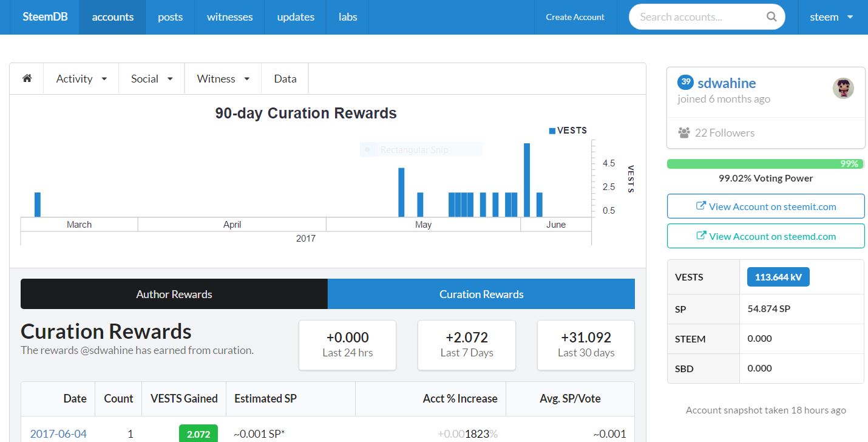The width and height of the screenshot is (868, 442).
Task: Click the 22 Followers text
Action: pyautogui.click(x=725, y=133)
